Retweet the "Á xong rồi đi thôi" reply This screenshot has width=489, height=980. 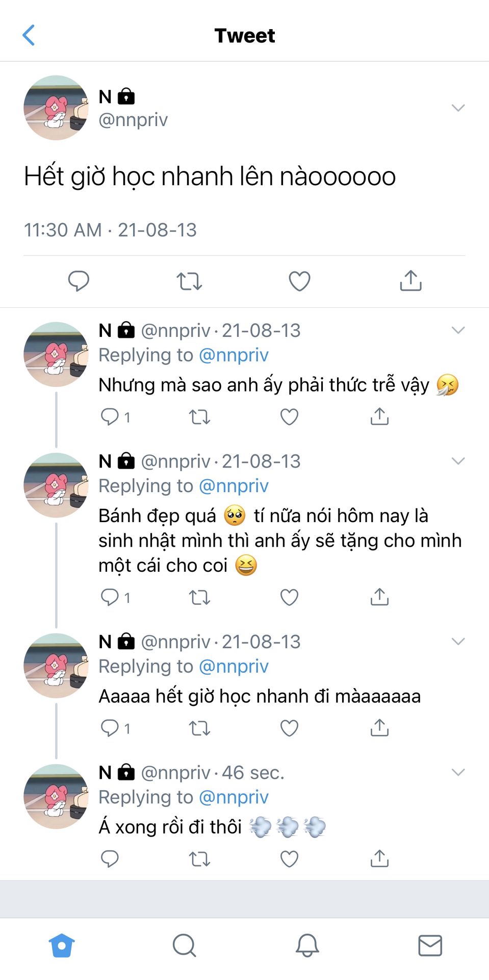point(199,859)
